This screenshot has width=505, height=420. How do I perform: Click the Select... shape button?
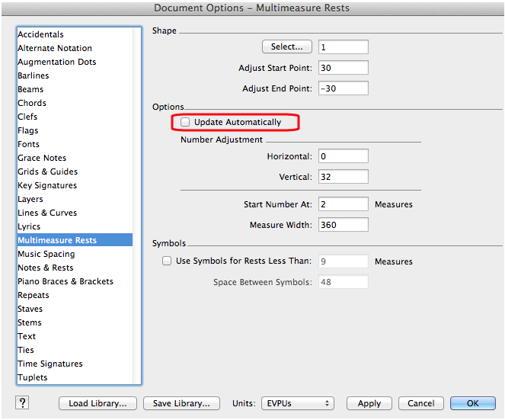[x=287, y=47]
